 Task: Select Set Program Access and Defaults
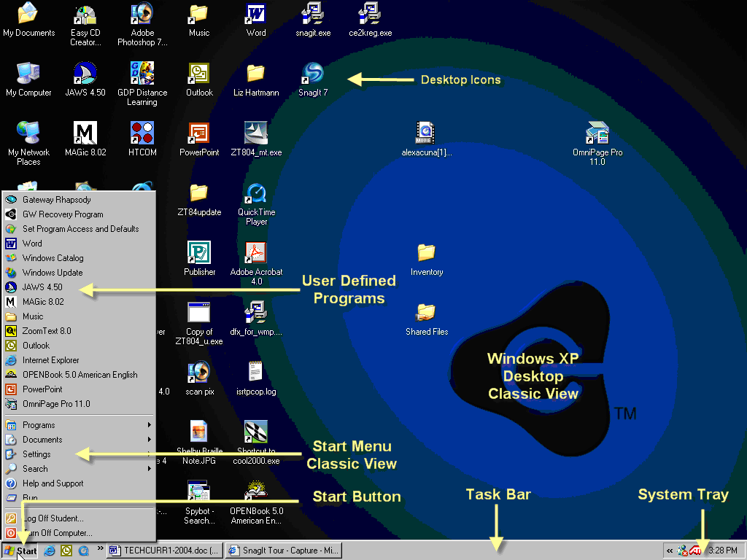(79, 228)
